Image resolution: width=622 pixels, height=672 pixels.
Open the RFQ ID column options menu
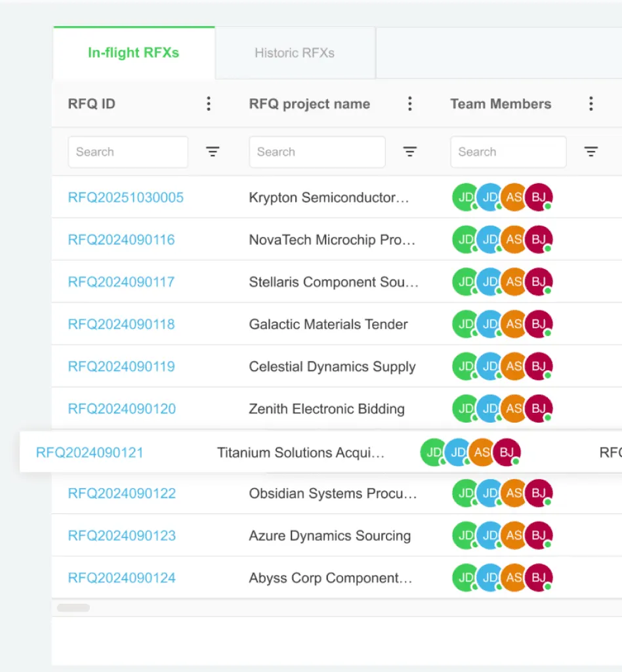point(209,104)
